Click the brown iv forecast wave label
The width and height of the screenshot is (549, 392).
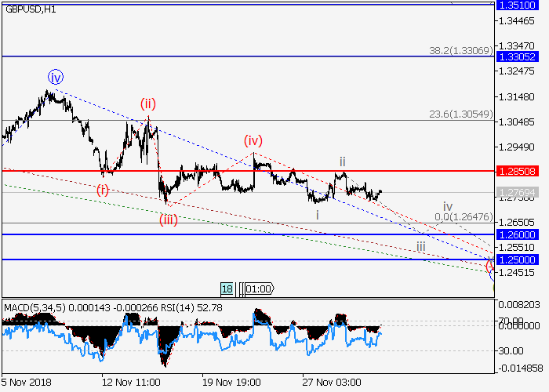[x=447, y=206]
